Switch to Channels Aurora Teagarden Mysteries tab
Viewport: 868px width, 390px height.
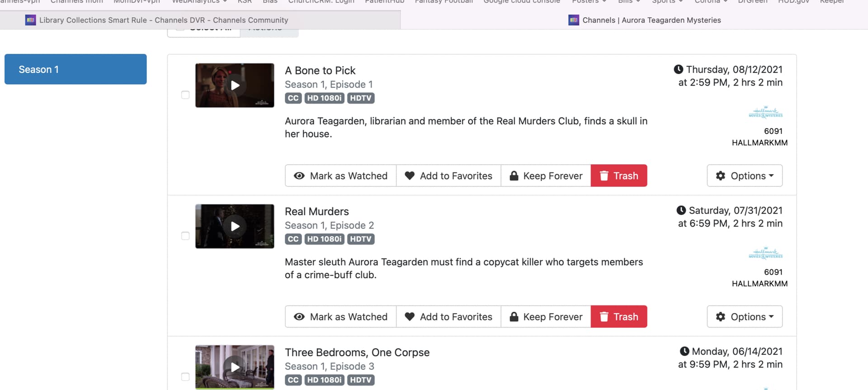651,20
